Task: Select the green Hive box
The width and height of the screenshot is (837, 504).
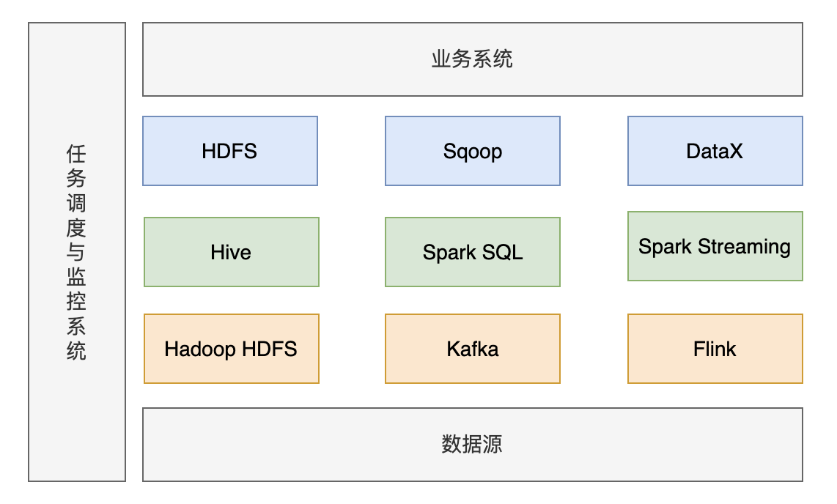Action: tap(231, 252)
